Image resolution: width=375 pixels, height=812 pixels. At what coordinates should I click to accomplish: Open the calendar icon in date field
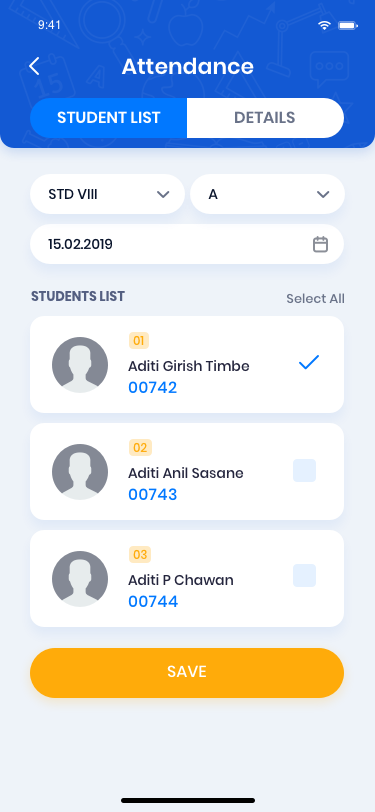tap(320, 244)
